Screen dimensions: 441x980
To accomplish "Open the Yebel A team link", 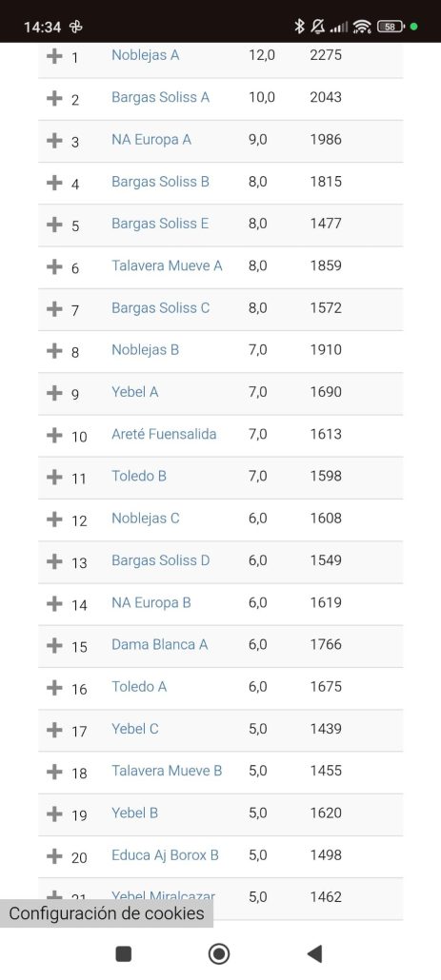I will (x=134, y=392).
